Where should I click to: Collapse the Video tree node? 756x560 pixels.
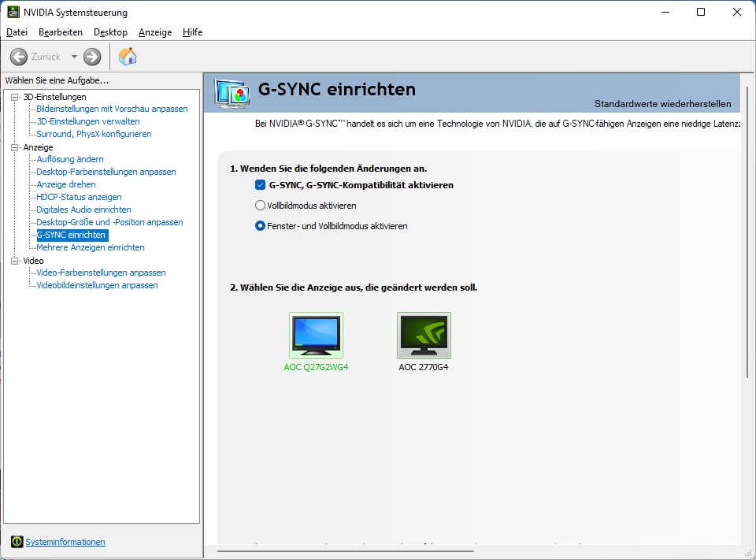pyautogui.click(x=14, y=261)
